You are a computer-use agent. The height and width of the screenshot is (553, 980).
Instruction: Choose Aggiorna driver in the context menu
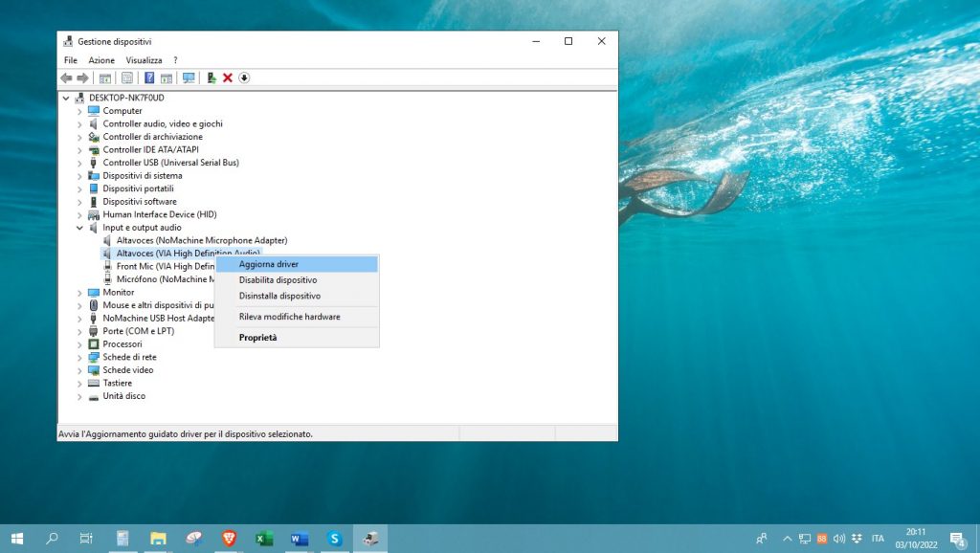pyautogui.click(x=269, y=264)
